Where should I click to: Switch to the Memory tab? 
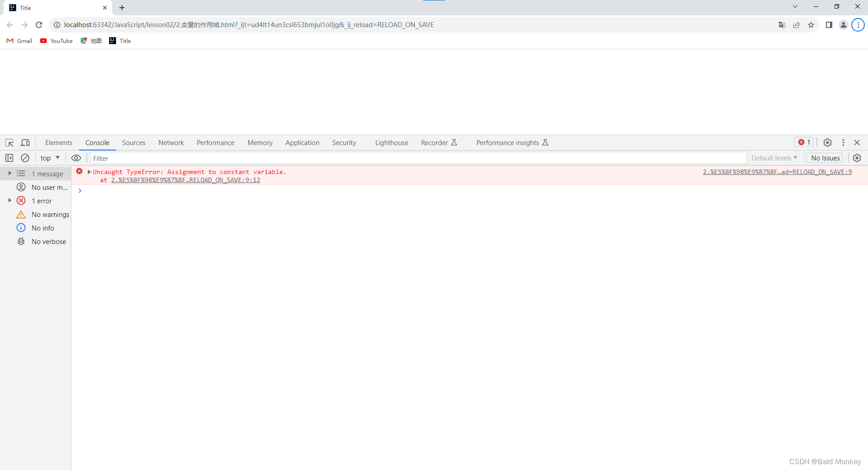pyautogui.click(x=260, y=143)
